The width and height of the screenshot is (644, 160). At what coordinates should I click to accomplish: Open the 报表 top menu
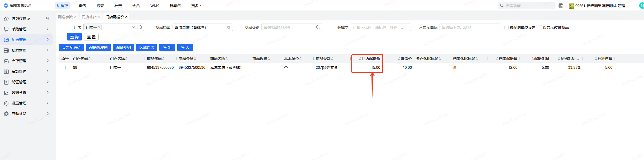[100, 6]
